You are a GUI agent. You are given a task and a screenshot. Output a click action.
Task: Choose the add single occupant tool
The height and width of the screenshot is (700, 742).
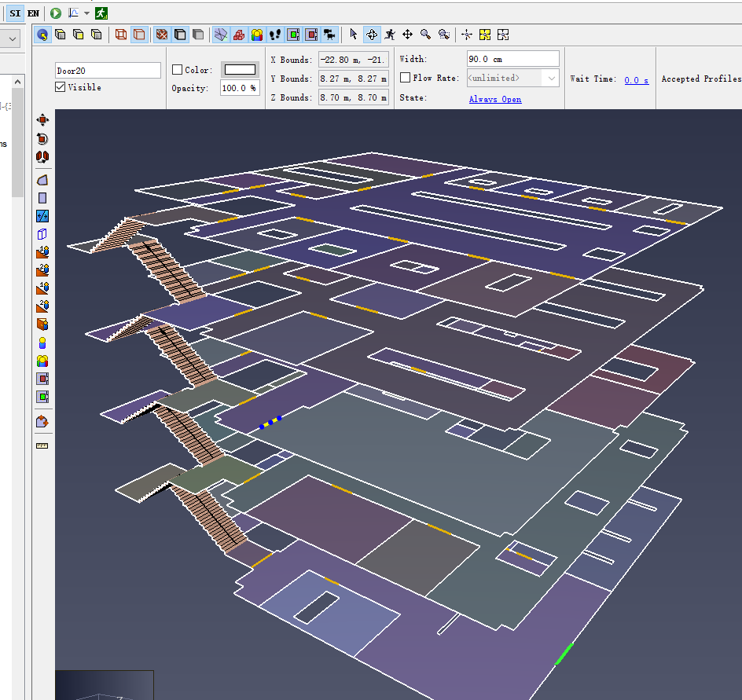point(42,343)
